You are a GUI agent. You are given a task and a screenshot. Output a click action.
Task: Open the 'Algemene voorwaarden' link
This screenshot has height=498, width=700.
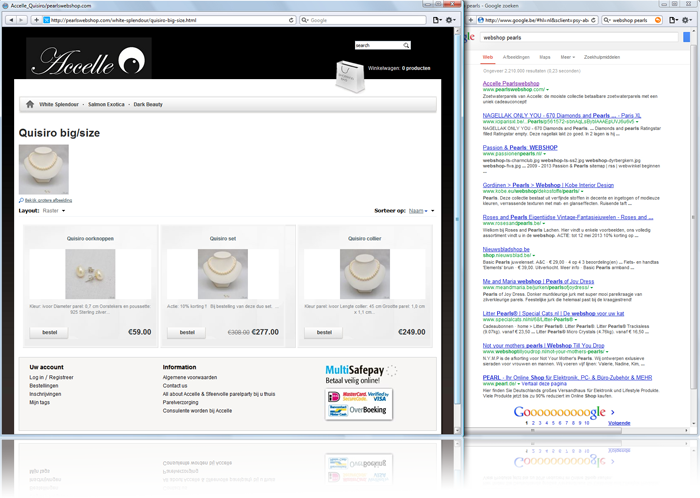[x=190, y=378]
